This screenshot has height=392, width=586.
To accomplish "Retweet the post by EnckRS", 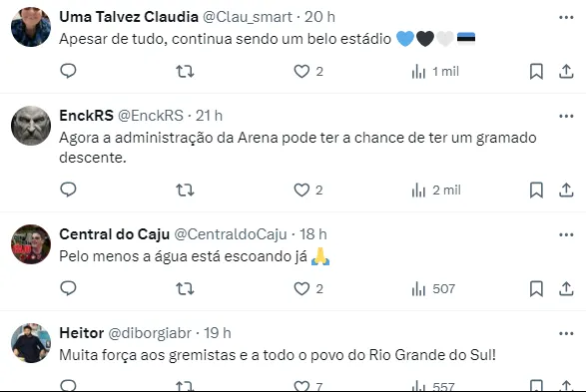I will 185,191.
